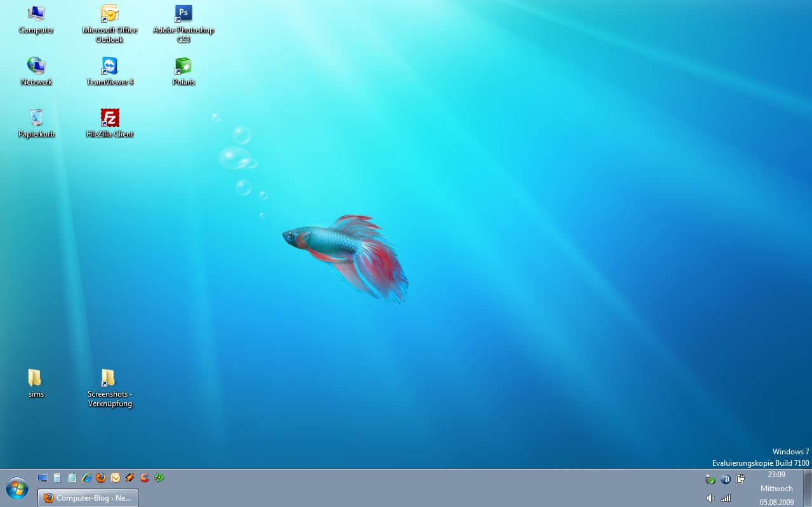Image resolution: width=812 pixels, height=507 pixels.
Task: Launch Firefox from the Quick Launch bar
Action: (x=101, y=478)
